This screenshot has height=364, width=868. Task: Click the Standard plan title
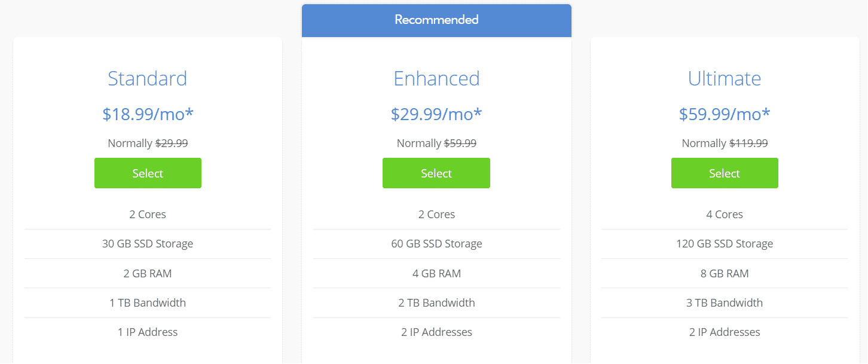pyautogui.click(x=148, y=78)
